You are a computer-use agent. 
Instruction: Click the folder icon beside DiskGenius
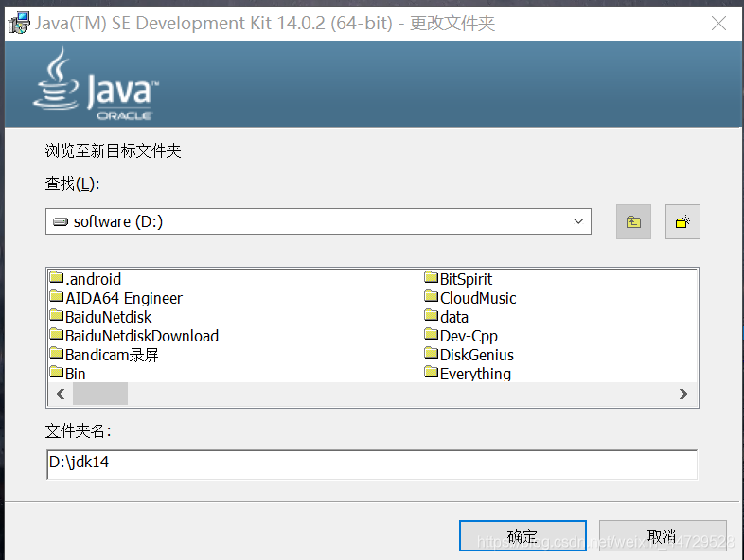tap(432, 353)
